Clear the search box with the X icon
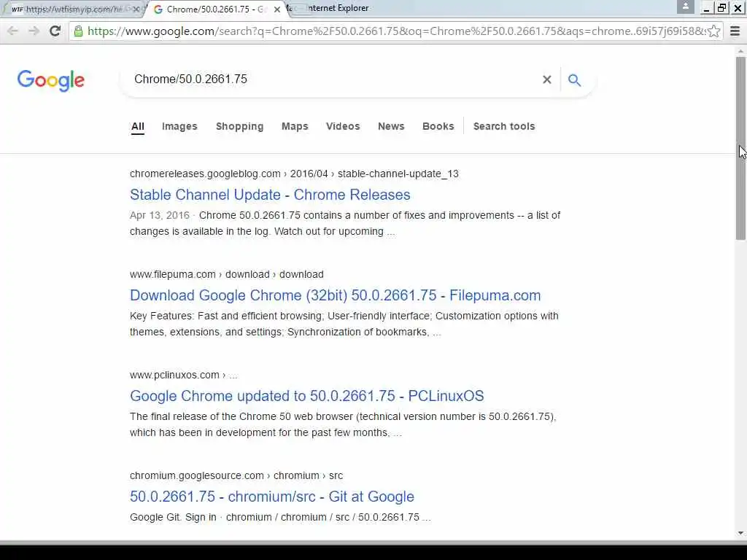The image size is (747, 560). (547, 79)
